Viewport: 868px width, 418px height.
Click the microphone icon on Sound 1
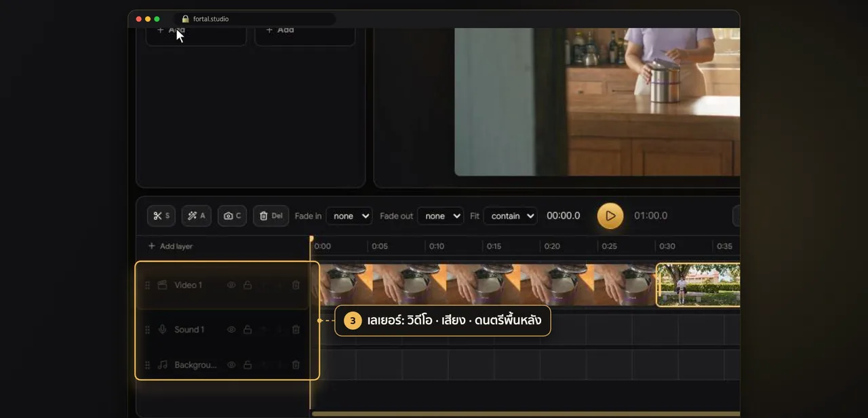[162, 330]
